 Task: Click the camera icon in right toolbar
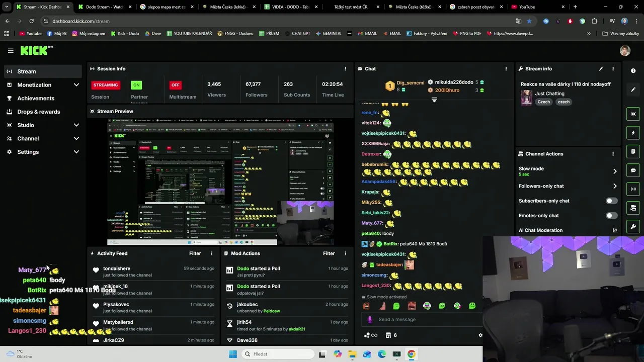point(633,208)
